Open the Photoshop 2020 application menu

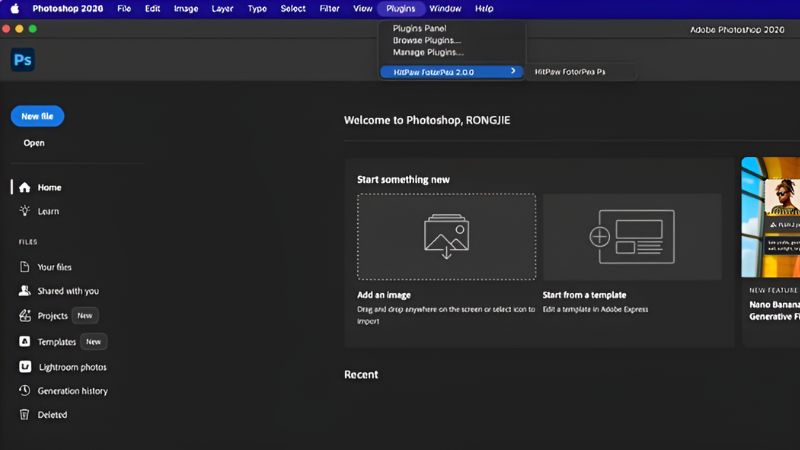[x=68, y=9]
